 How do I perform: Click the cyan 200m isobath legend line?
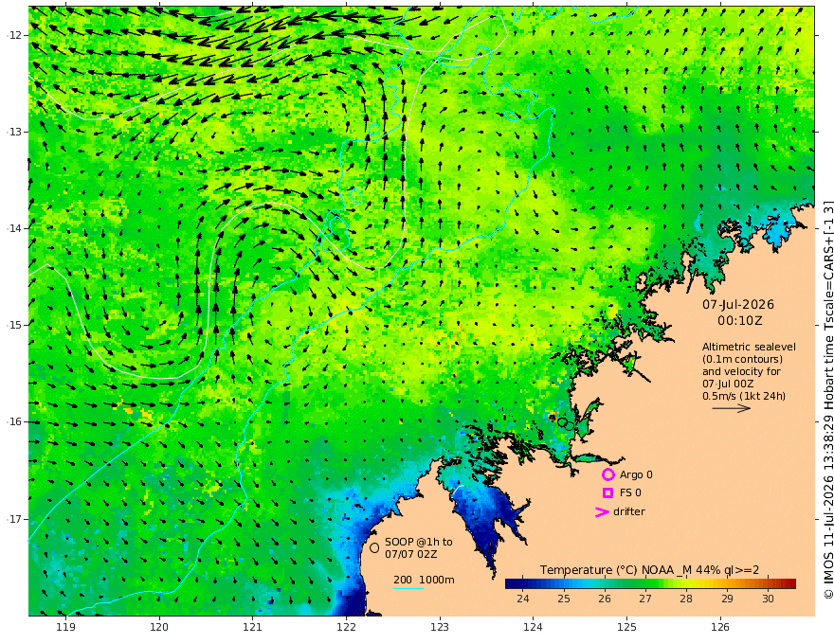click(408, 588)
